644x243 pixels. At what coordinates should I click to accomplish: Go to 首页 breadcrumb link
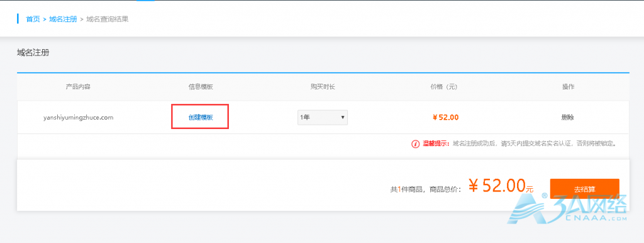[x=33, y=19]
